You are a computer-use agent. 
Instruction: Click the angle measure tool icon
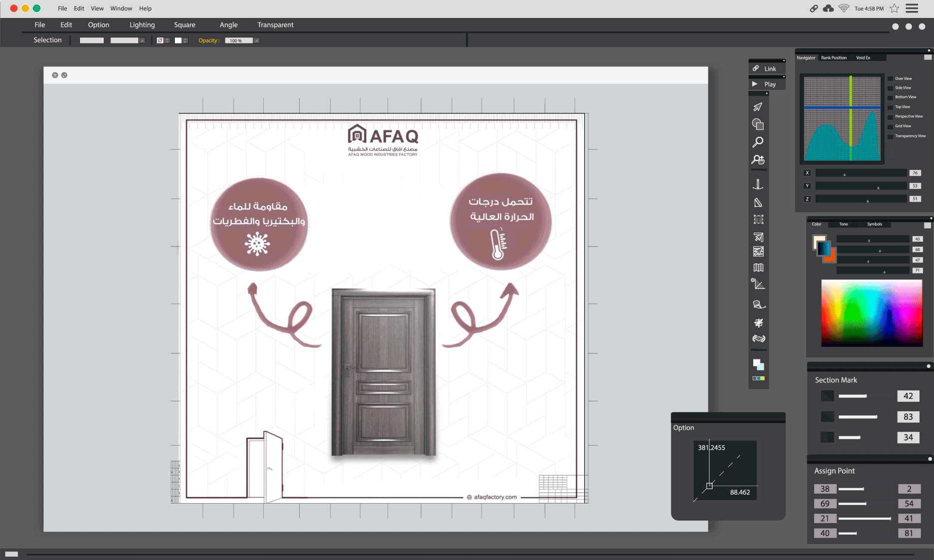(x=758, y=284)
